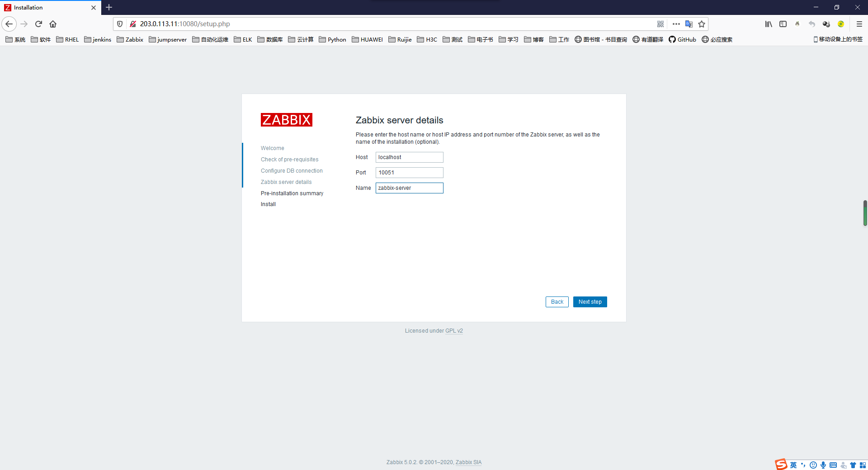Open a new tab with plus button
Viewport: 868px width, 470px height.
coord(109,7)
